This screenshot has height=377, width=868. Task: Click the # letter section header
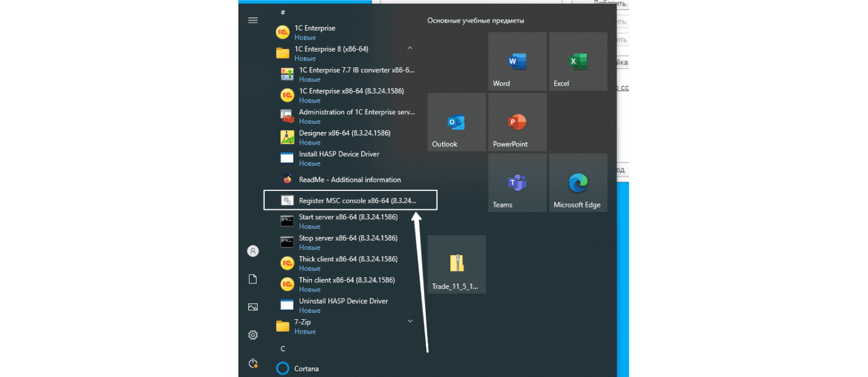click(x=283, y=13)
